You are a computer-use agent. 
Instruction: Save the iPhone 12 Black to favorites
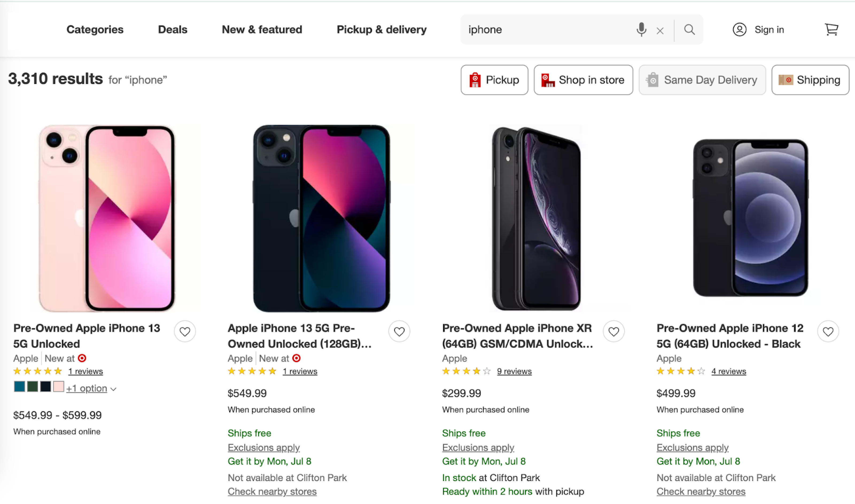(828, 332)
